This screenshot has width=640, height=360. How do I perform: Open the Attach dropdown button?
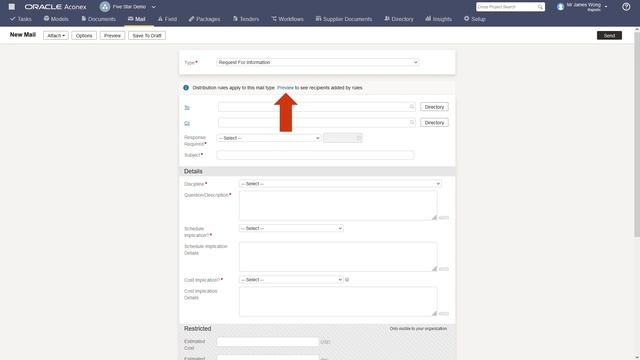point(56,36)
